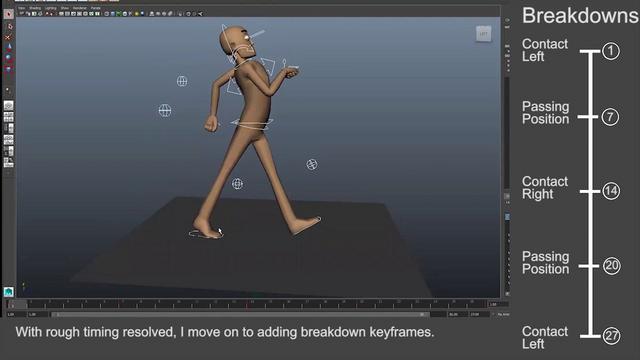Image resolution: width=640 pixels, height=360 pixels.
Task: Select the waist ring control on character
Action: [252, 124]
